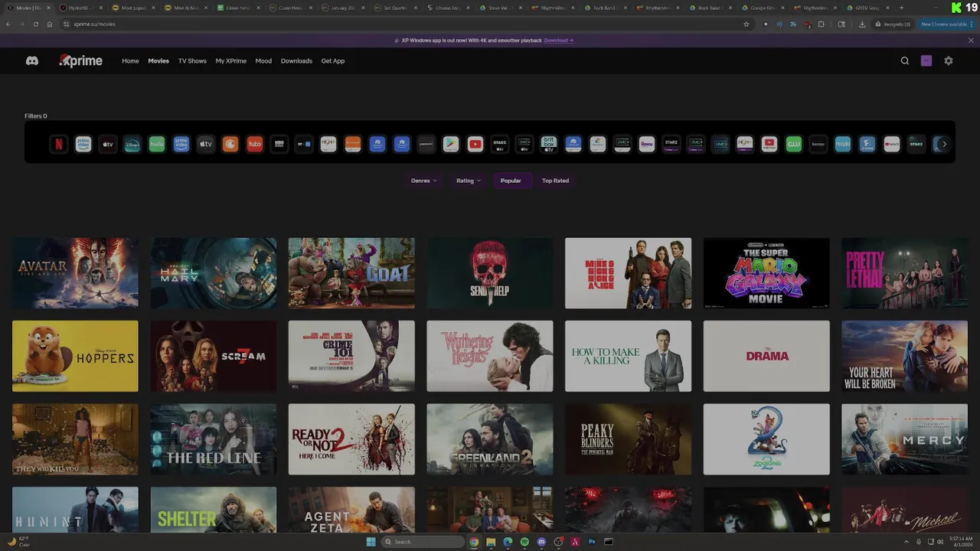Select the Roku provider filter icon
The image size is (980, 551).
tap(647, 144)
